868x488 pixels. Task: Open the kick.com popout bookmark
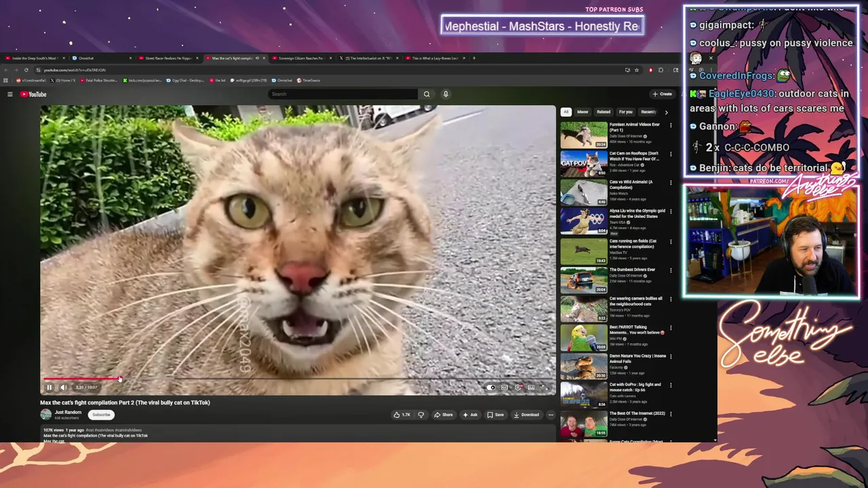point(143,81)
